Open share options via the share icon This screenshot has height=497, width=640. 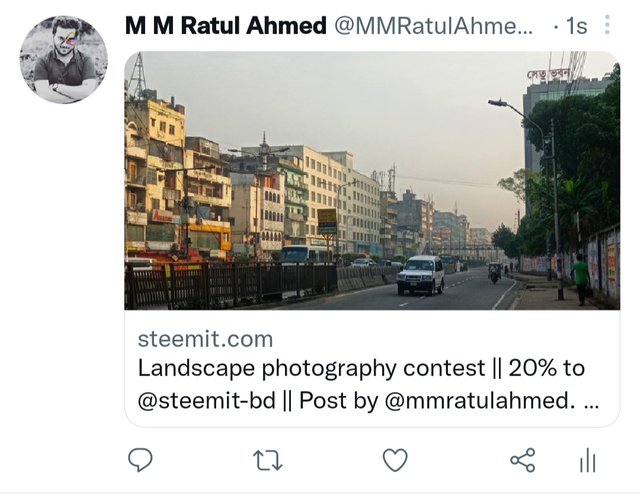click(x=523, y=460)
